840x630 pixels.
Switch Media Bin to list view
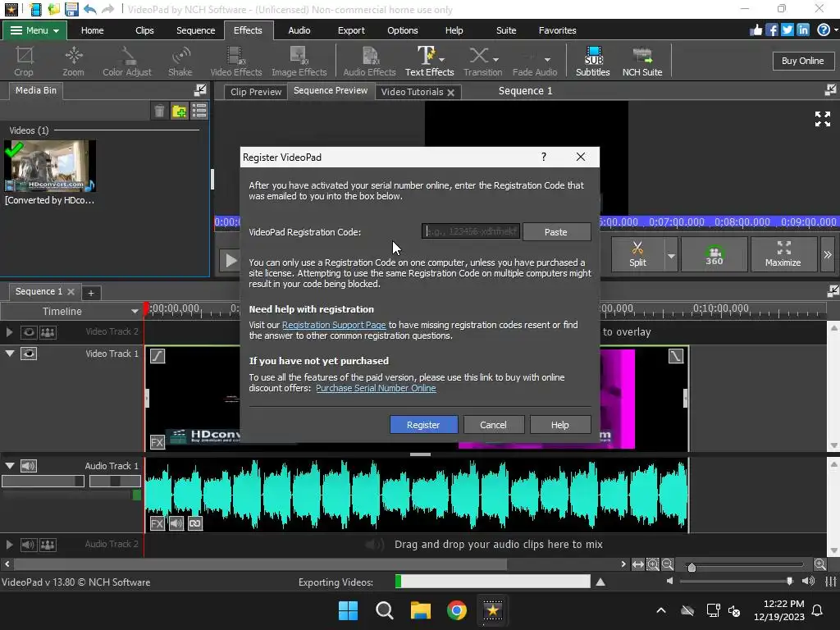point(199,111)
